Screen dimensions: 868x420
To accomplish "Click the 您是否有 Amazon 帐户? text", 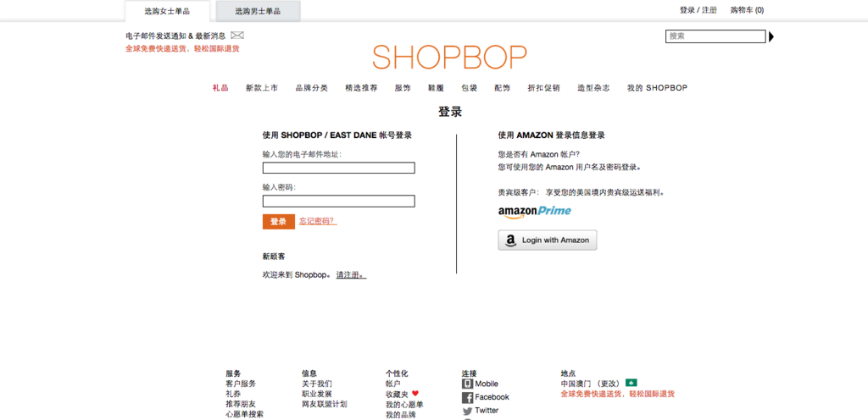I will click(x=538, y=155).
